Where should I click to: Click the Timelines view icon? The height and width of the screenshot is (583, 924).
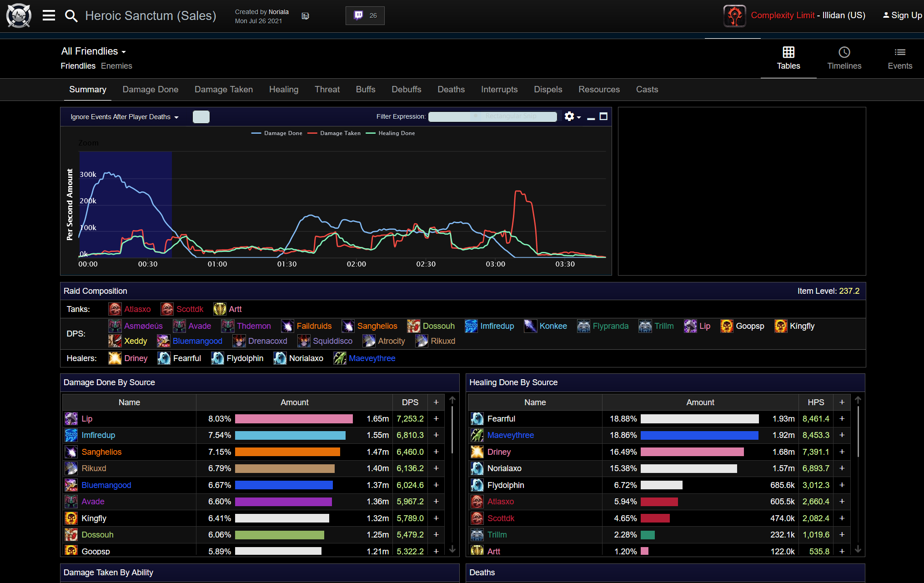point(844,52)
